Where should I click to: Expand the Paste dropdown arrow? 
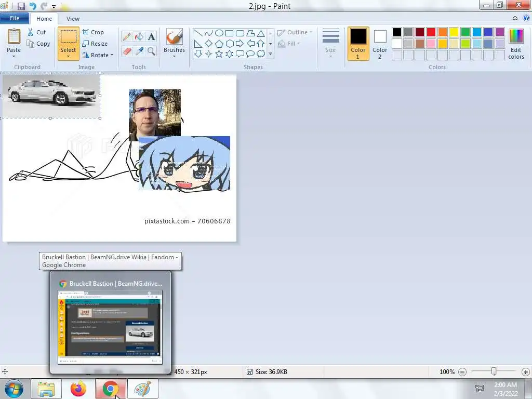tap(14, 56)
